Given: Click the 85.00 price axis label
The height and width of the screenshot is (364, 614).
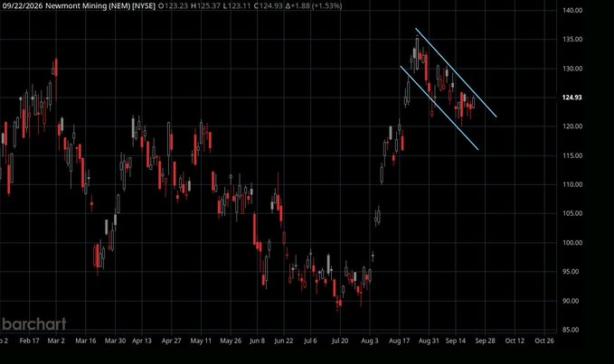Looking at the screenshot, I should click(x=571, y=330).
